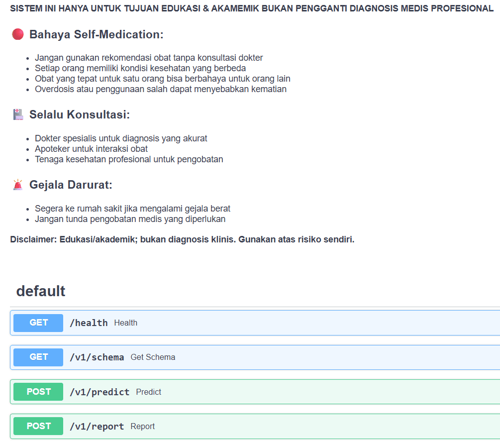
Task: Click the 'Gejala Darurat:' heading text
Action: tap(71, 185)
